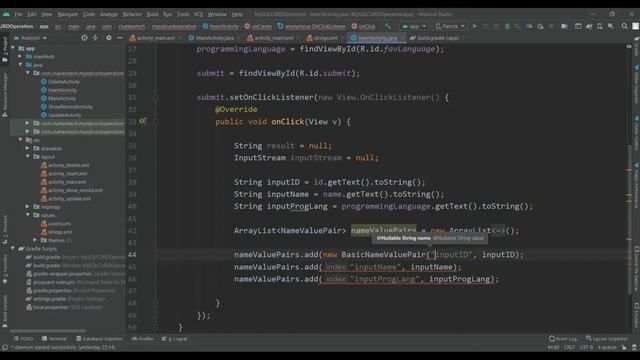Click the Project panel horizontal scrollbar
The height and width of the screenshot is (360, 640).
[x=48, y=331]
